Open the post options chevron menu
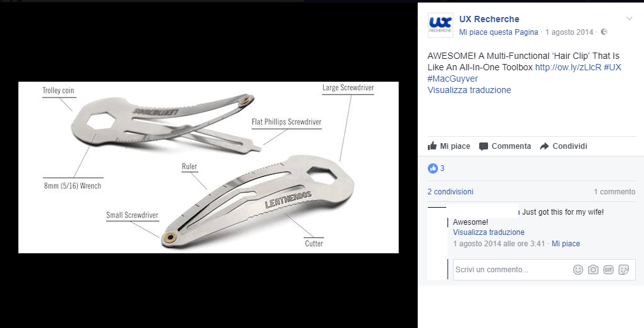This screenshot has height=328, width=644. 629,18
